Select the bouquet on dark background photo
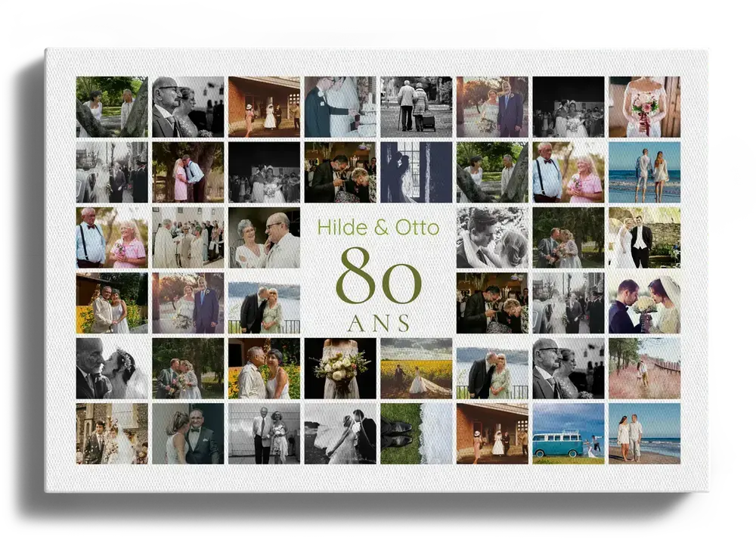This screenshot has height=540, width=756. click(340, 368)
